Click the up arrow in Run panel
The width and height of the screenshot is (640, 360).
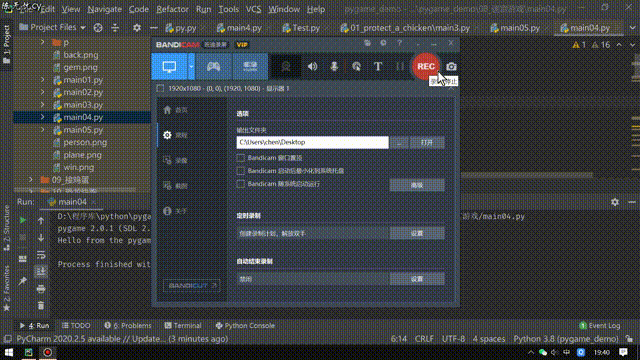[x=41, y=221]
